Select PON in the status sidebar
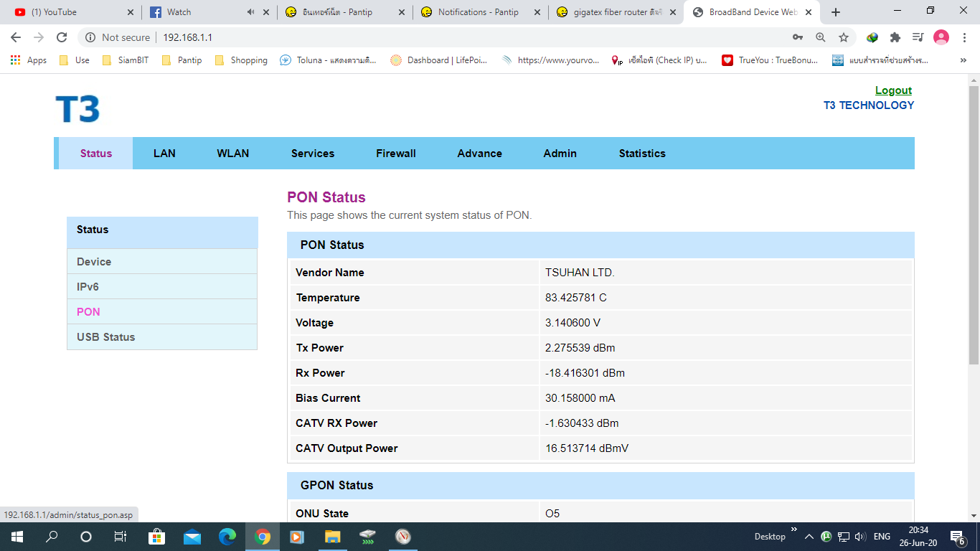980x551 pixels. coord(162,312)
